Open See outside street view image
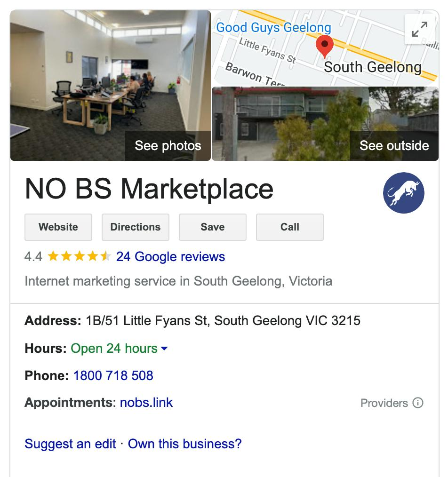Image resolution: width=448 pixels, height=477 pixels. tap(394, 146)
